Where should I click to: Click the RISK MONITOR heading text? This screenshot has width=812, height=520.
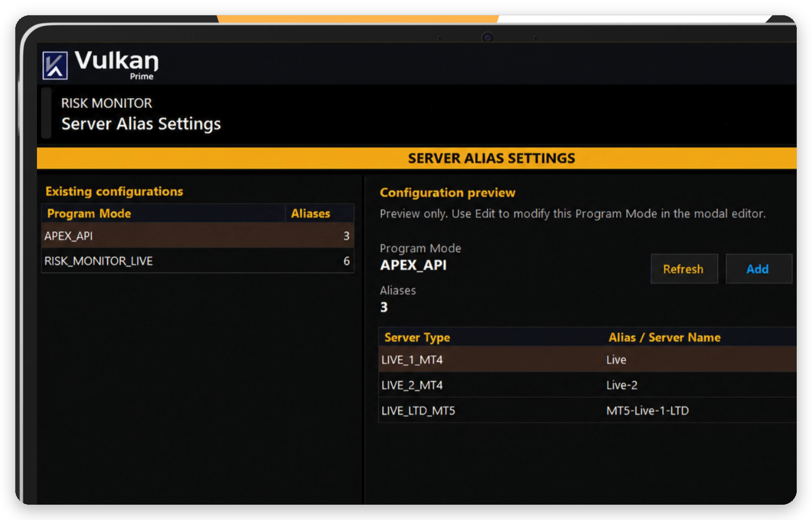pyautogui.click(x=107, y=103)
